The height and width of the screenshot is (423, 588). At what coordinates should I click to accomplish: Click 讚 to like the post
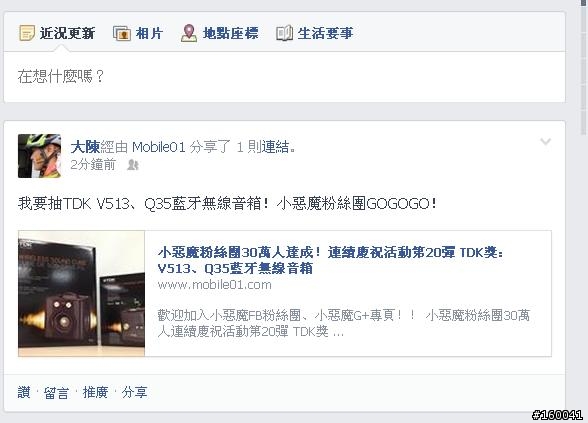pos(24,392)
